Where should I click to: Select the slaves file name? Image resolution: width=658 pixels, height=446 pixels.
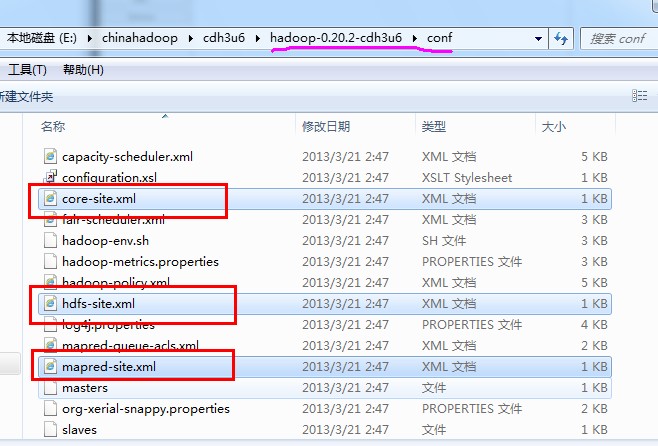[x=79, y=429]
